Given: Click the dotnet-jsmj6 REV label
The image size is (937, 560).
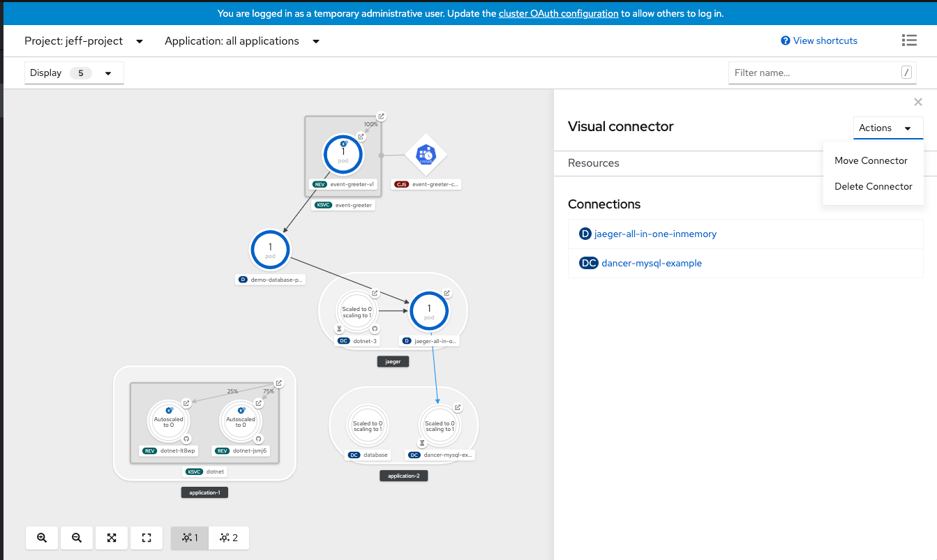Looking at the screenshot, I should [242, 451].
